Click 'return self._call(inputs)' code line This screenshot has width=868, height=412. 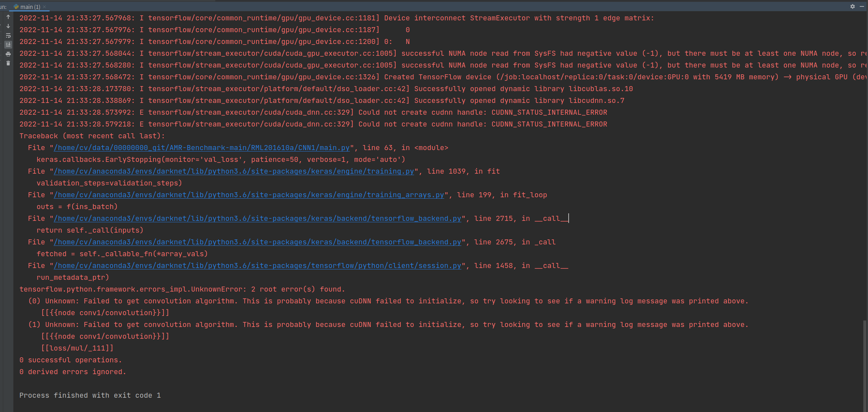point(90,230)
